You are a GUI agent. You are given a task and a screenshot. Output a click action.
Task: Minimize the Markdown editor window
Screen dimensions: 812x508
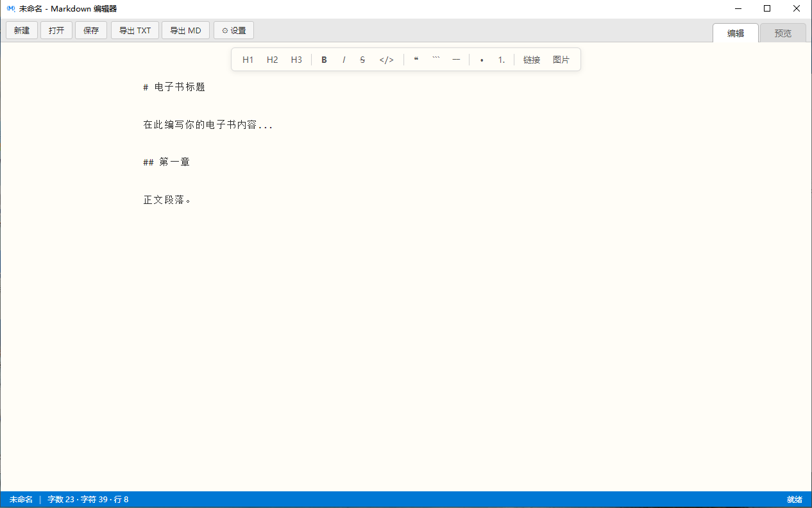tap(738, 9)
